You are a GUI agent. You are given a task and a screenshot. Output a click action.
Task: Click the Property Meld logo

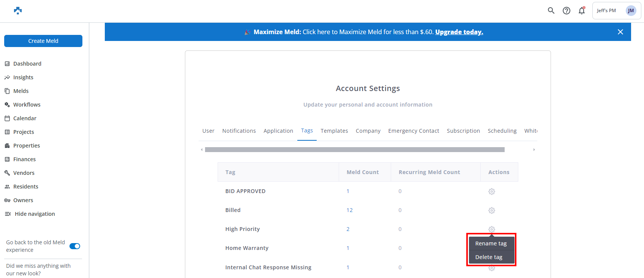pyautogui.click(x=18, y=11)
